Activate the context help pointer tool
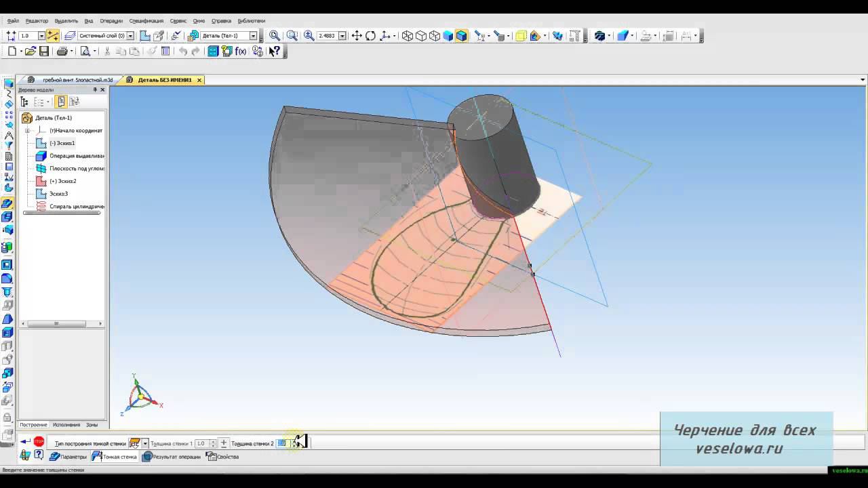The image size is (868, 488). pyautogui.click(x=275, y=52)
